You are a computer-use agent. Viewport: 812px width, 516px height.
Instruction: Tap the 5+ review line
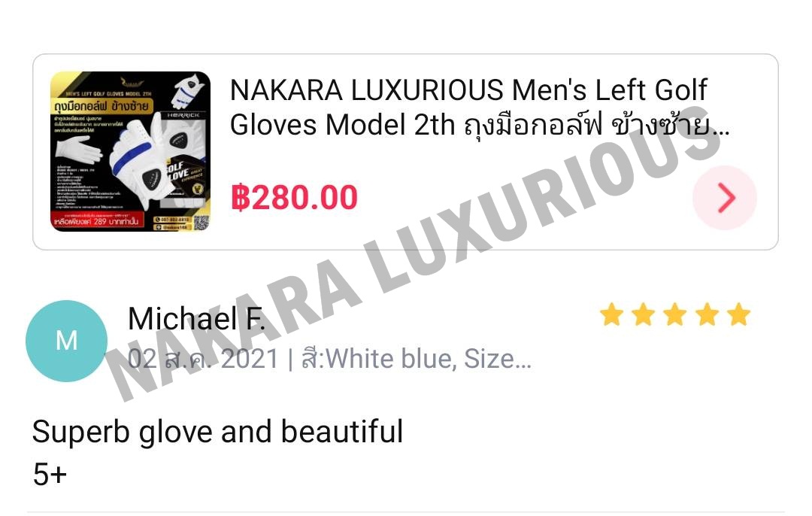pyautogui.click(x=50, y=474)
